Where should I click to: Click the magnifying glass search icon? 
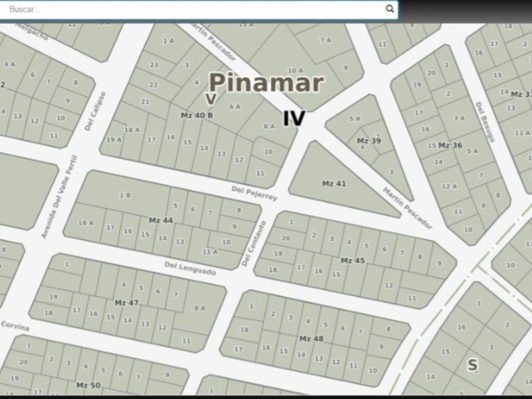(390, 9)
